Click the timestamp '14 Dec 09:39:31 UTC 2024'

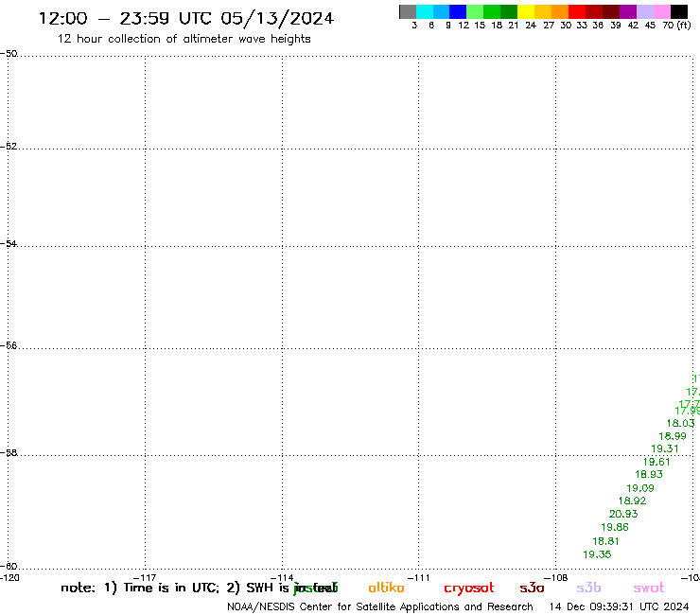coord(619,607)
